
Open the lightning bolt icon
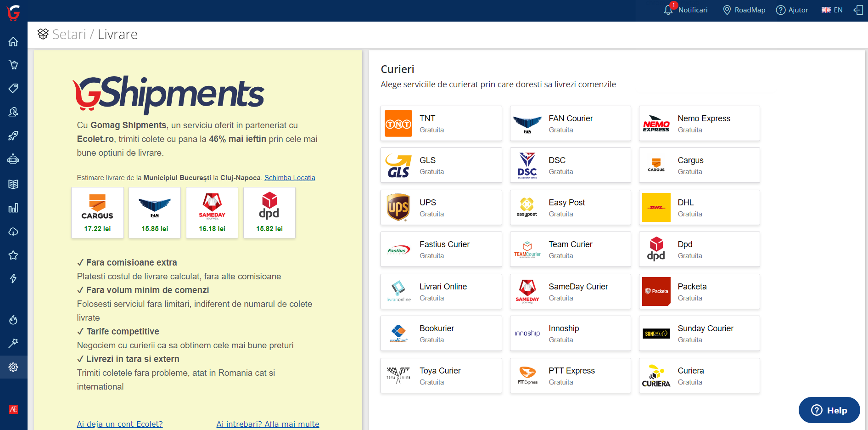tap(13, 278)
